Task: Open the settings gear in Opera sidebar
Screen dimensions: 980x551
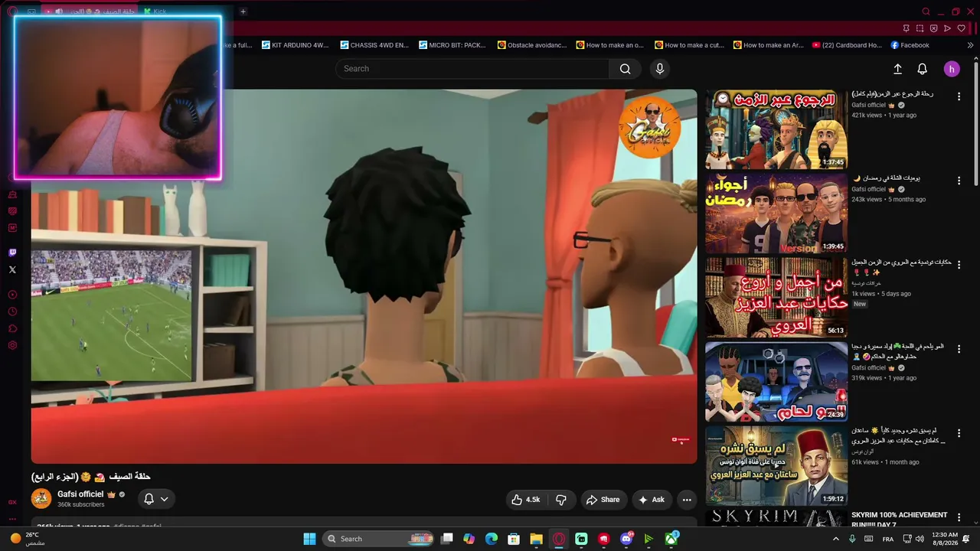Action: coord(12,345)
